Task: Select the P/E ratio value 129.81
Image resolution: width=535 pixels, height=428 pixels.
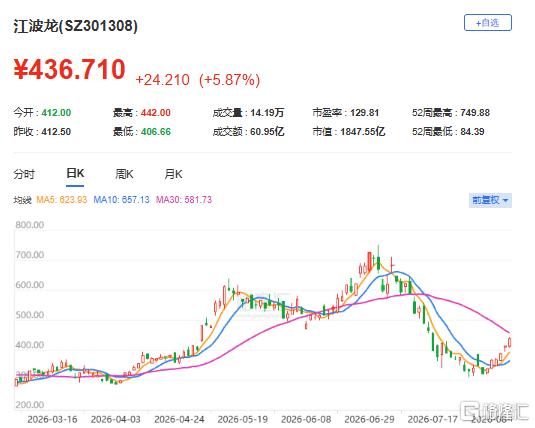Action: [365, 113]
